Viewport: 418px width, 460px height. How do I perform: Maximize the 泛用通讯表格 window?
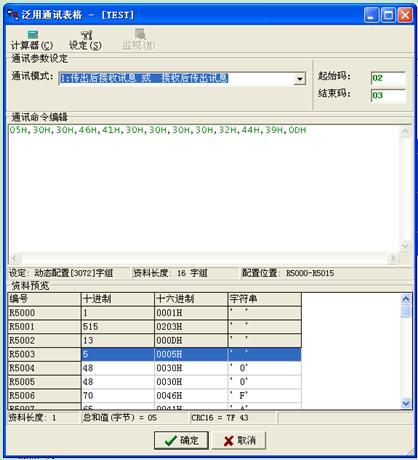tap(388, 15)
